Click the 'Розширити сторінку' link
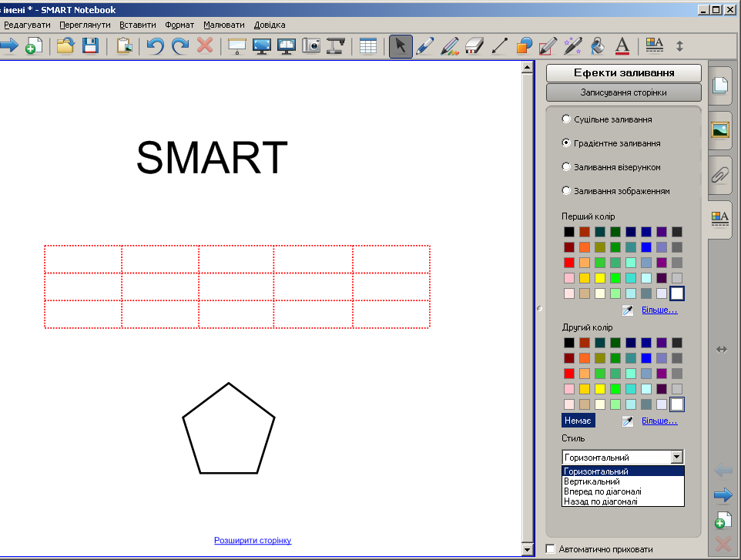 point(253,540)
